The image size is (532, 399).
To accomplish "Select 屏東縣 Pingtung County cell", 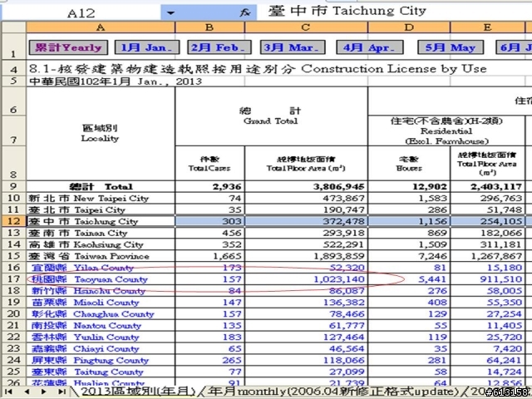I will pos(101,360).
